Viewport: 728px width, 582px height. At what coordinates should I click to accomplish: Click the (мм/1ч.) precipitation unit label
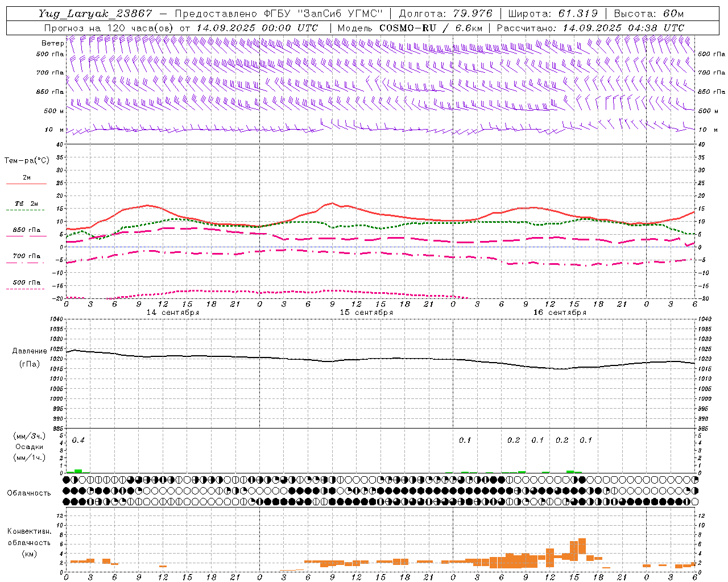30,458
